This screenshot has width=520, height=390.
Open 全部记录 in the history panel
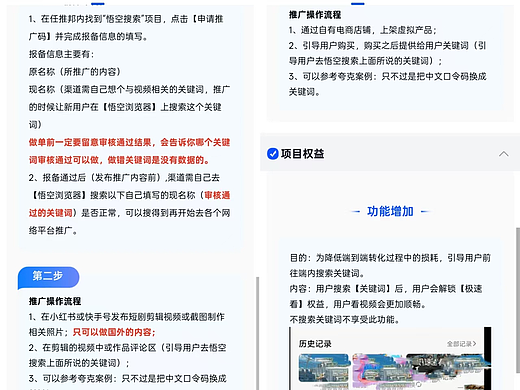pos(462,344)
